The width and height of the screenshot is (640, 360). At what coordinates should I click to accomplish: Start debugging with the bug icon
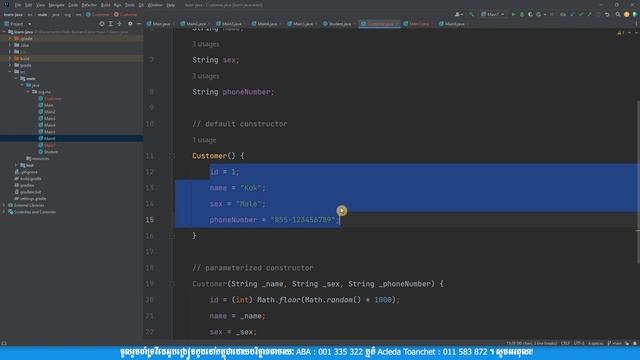[x=522, y=14]
